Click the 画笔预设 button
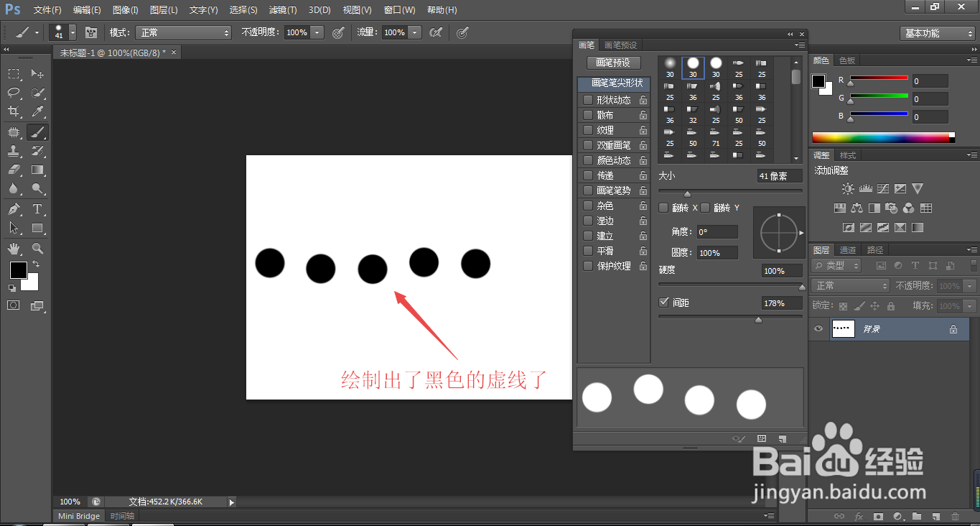 614,63
